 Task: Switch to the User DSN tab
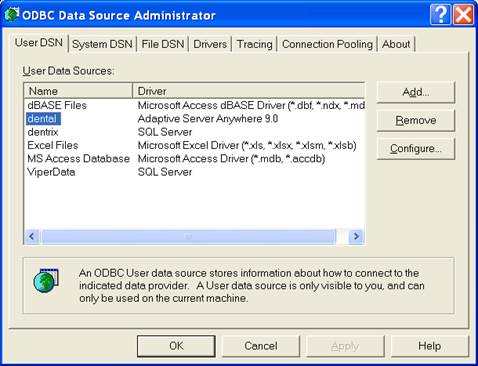[39, 43]
